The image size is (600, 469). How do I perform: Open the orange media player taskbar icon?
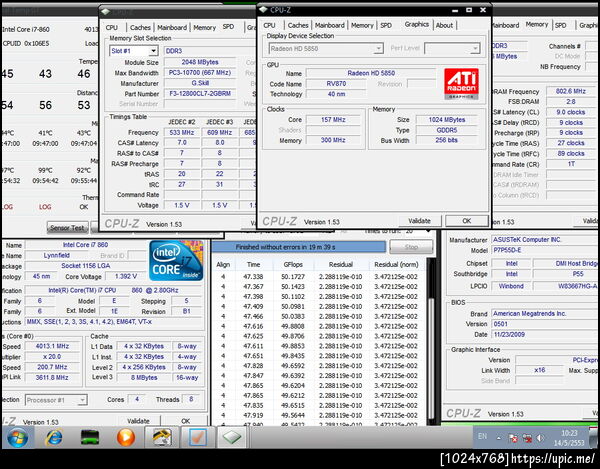coord(126,437)
